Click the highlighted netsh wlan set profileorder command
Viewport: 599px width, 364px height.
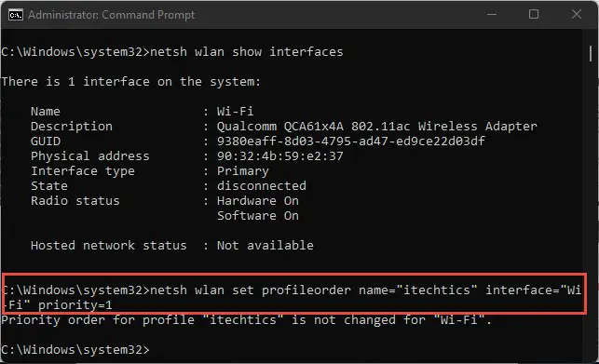pyautogui.click(x=293, y=297)
